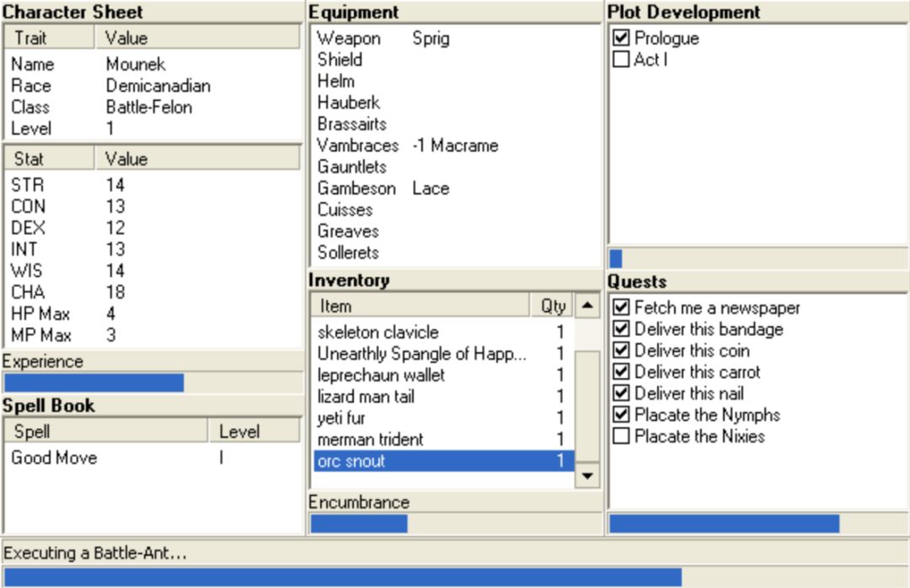This screenshot has width=910, height=588.
Task: Click the Experience progress bar
Action: pos(152,383)
